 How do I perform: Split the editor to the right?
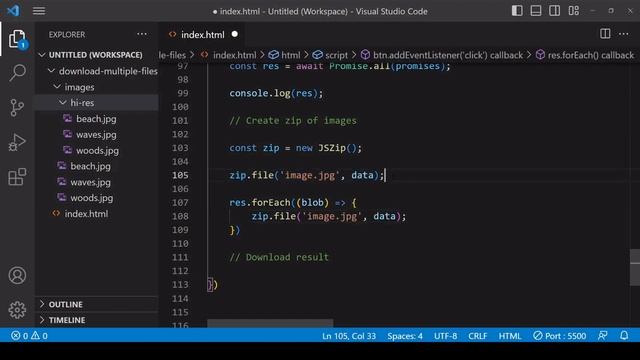[x=605, y=34]
